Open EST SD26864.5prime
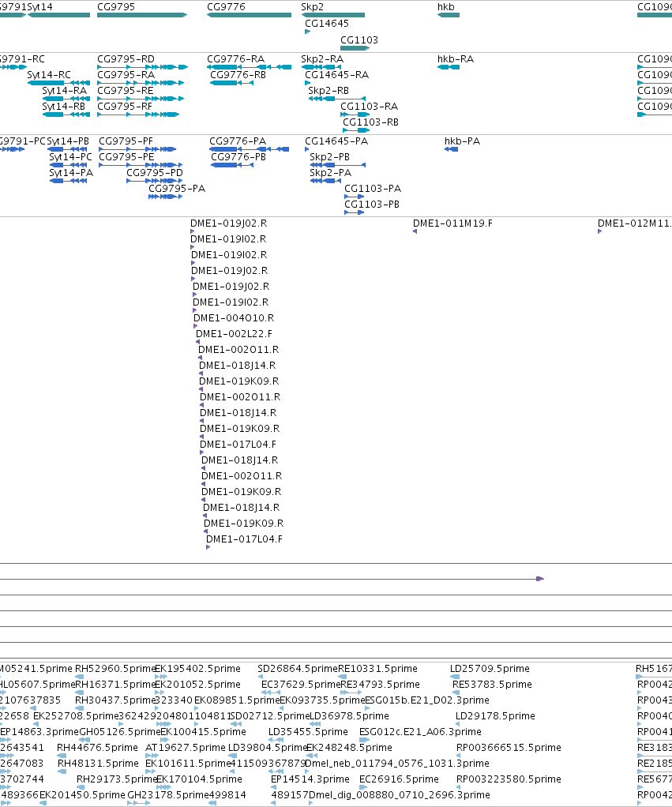Image resolution: width=672 pixels, height=807 pixels. tap(260, 677)
